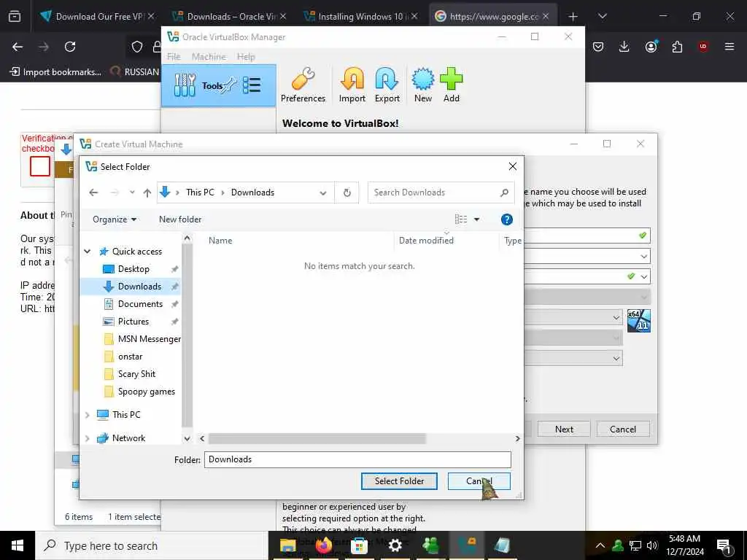Screen dimensions: 747x560
Task: Refresh the Downloads folder view
Action: tap(347, 192)
